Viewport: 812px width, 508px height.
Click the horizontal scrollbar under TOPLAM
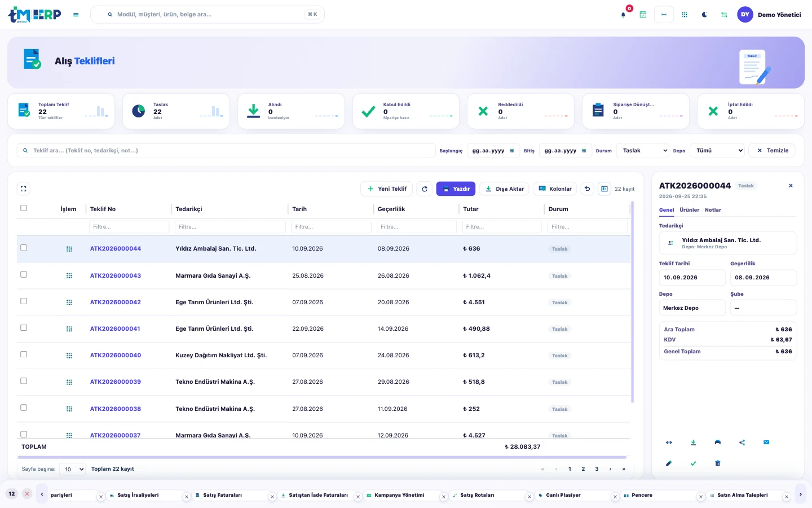coord(322,457)
